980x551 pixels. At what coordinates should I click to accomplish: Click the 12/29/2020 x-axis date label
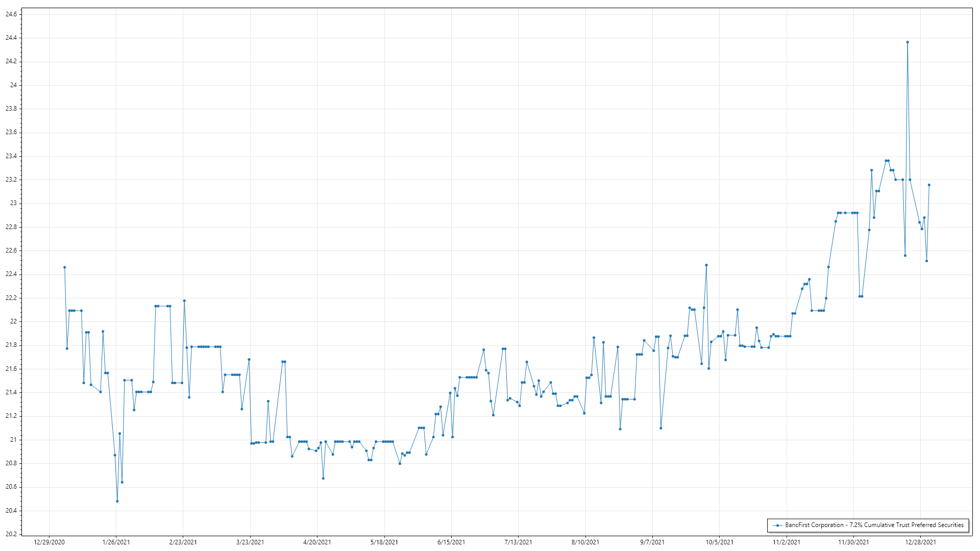[x=49, y=542]
